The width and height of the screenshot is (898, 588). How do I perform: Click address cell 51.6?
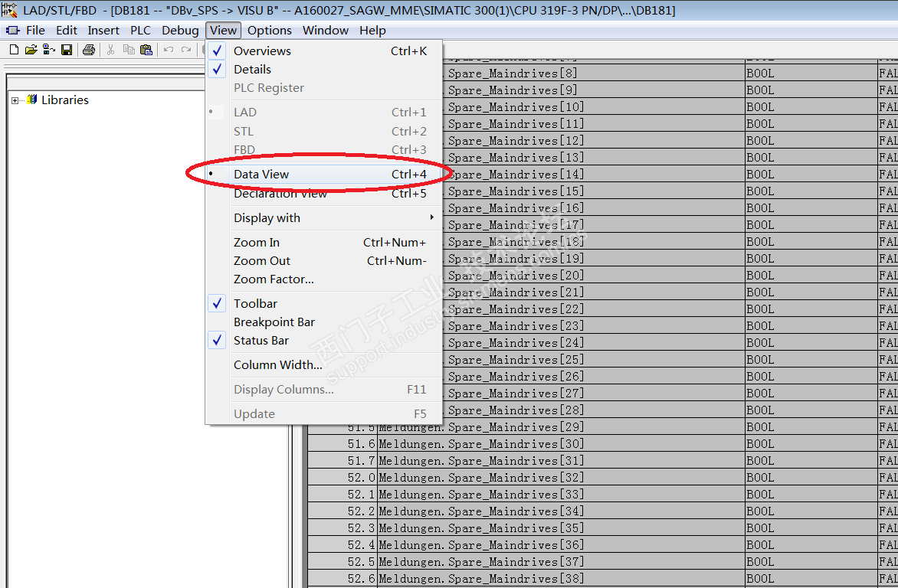(x=342, y=444)
